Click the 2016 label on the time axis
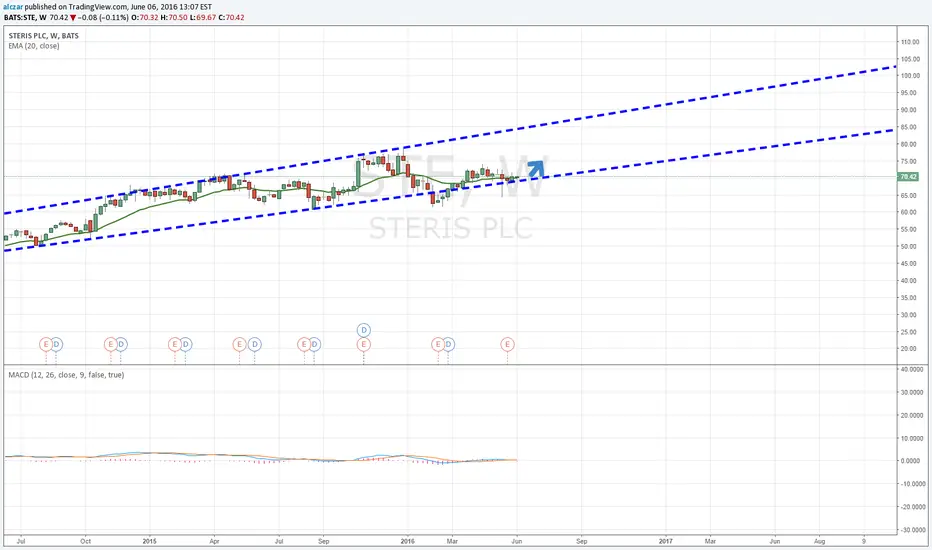Viewport: 932px width, 550px height. coord(408,541)
